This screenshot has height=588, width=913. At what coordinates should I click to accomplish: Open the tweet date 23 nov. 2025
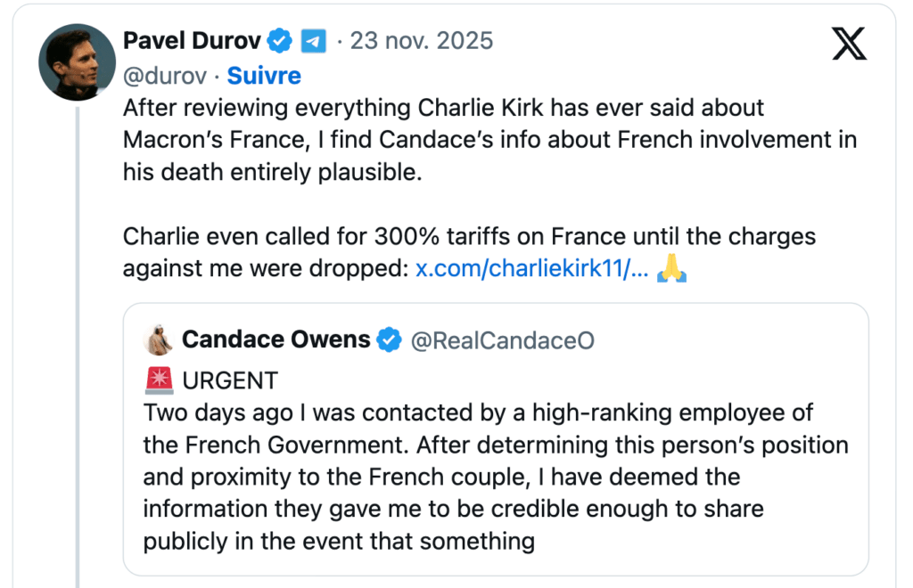coord(421,40)
